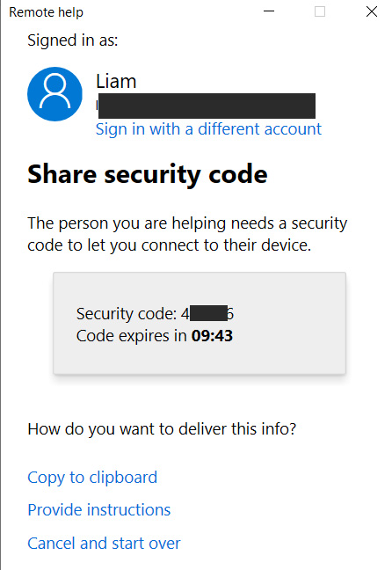Select the account name Liam

pyautogui.click(x=116, y=81)
